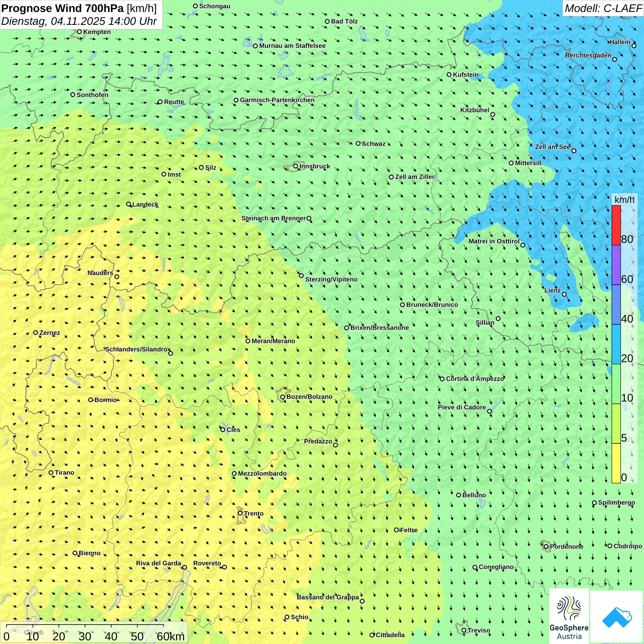Click the 'Cles' label
Screen dimensions: 644x644
233,430
